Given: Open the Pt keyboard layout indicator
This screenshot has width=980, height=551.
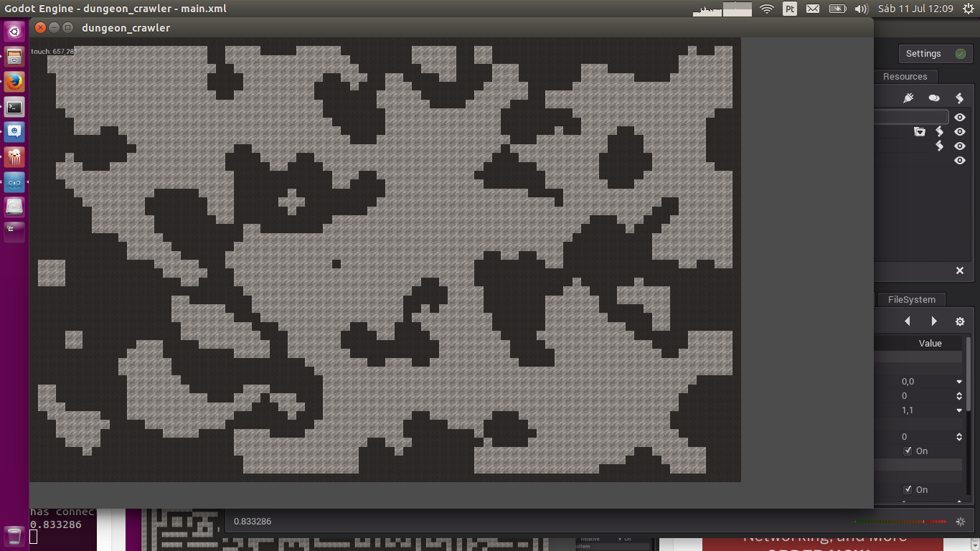Looking at the screenshot, I should point(790,9).
